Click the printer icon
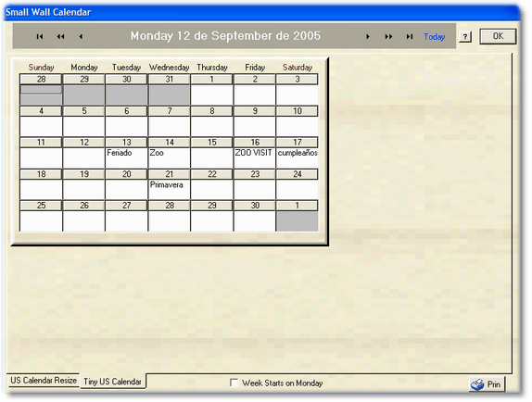The image size is (532, 402). tap(477, 384)
